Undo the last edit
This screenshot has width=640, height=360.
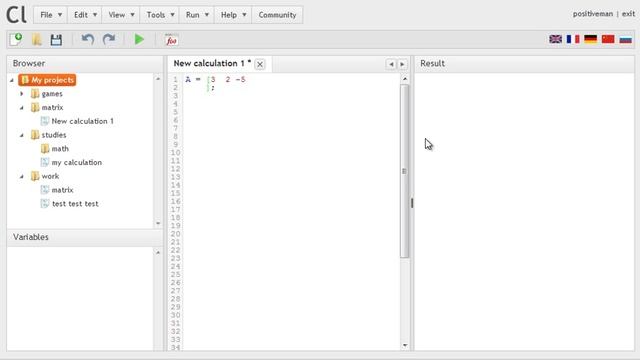point(87,40)
